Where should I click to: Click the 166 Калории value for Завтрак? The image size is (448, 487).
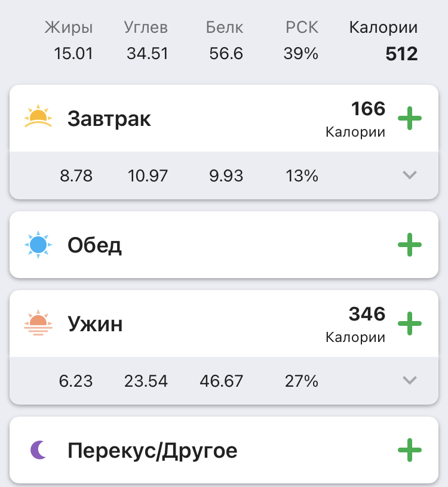coord(368,109)
